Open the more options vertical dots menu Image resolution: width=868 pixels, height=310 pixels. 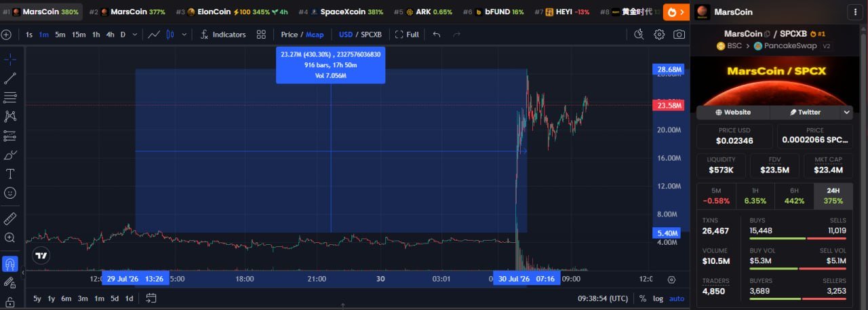[856, 12]
